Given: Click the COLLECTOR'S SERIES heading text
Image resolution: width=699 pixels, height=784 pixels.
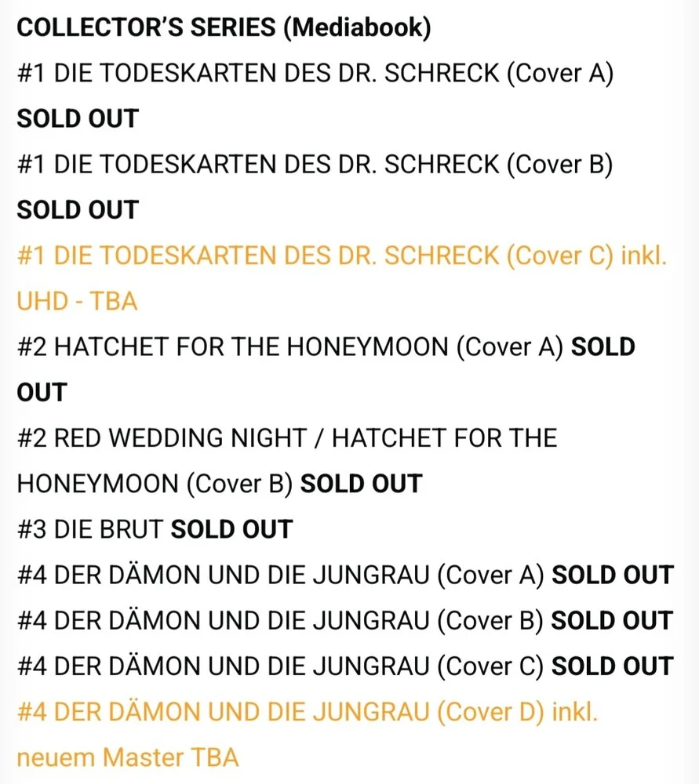Looking at the screenshot, I should (x=145, y=27).
